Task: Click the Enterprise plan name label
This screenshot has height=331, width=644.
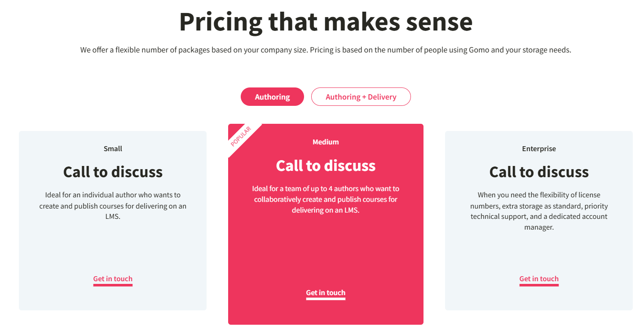Action: pos(539,148)
